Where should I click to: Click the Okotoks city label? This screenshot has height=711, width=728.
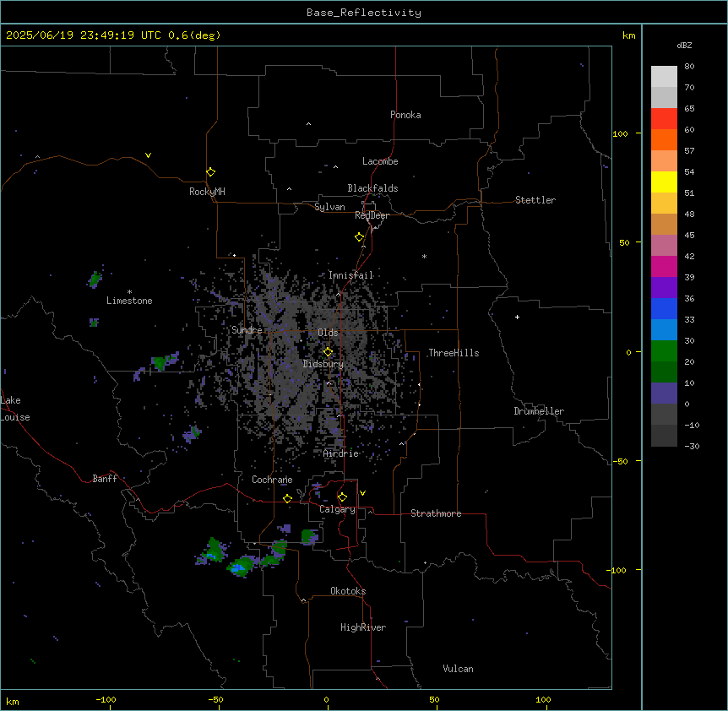click(348, 591)
